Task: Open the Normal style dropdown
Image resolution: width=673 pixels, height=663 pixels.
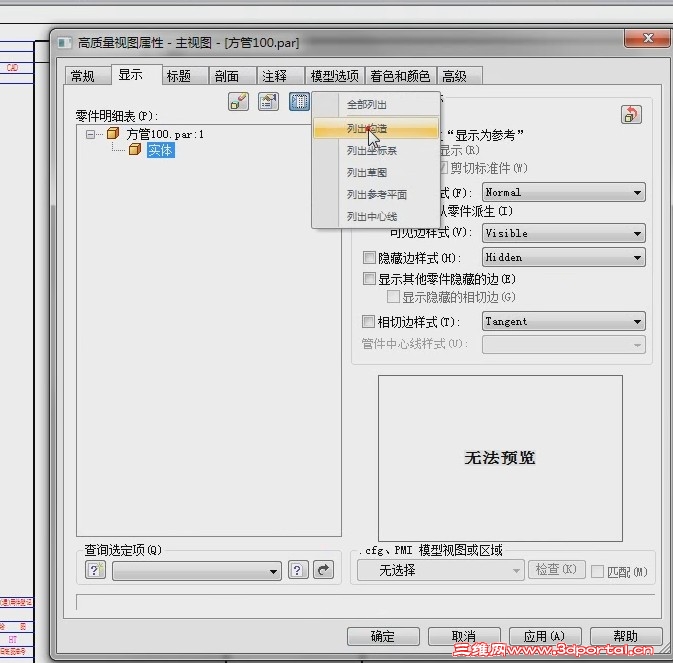Action: point(564,192)
